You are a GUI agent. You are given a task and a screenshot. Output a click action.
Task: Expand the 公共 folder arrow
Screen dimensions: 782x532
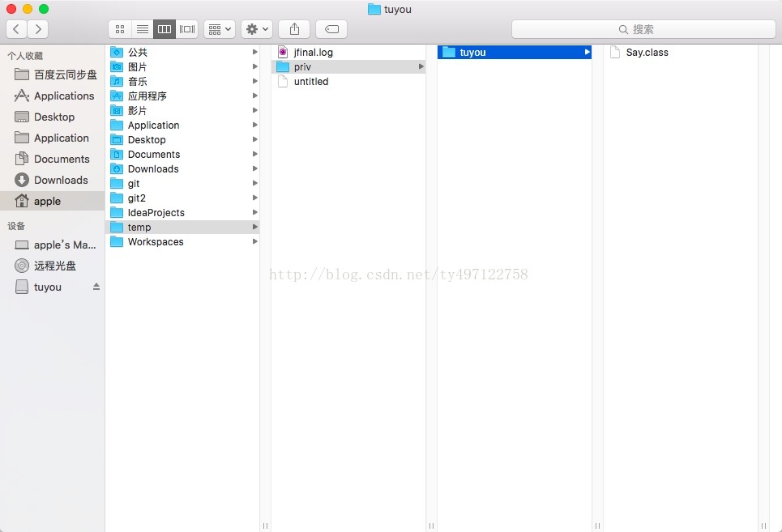[254, 52]
